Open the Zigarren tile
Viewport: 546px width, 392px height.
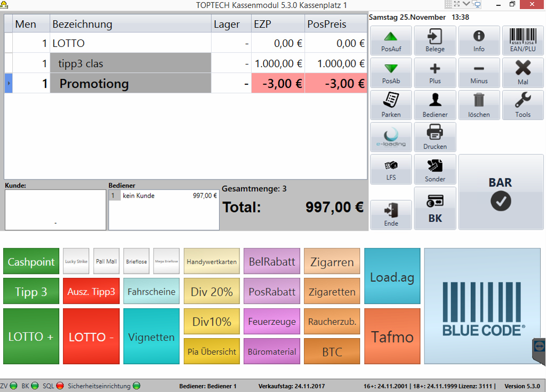pyautogui.click(x=332, y=261)
